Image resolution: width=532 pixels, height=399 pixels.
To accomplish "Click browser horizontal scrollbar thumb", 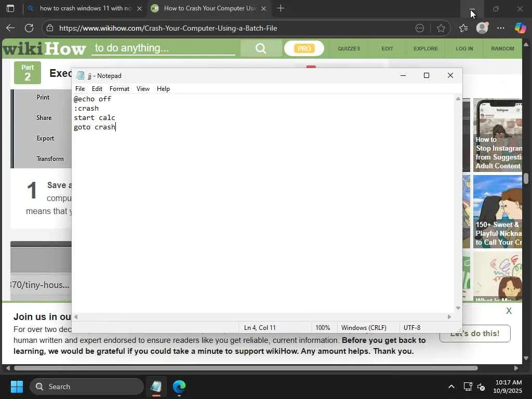I will 246,368.
